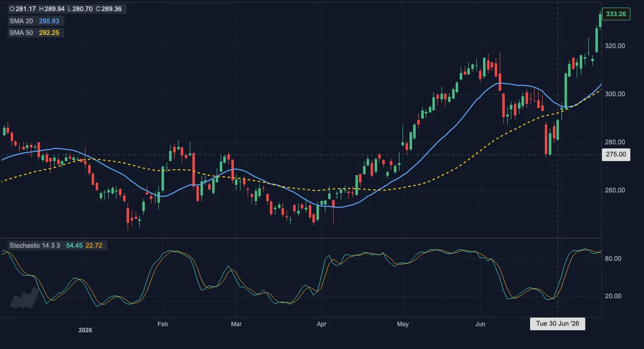Viewport: 644px width, 349px height.
Task: Click the 280.00 price axis label
Action: point(615,142)
